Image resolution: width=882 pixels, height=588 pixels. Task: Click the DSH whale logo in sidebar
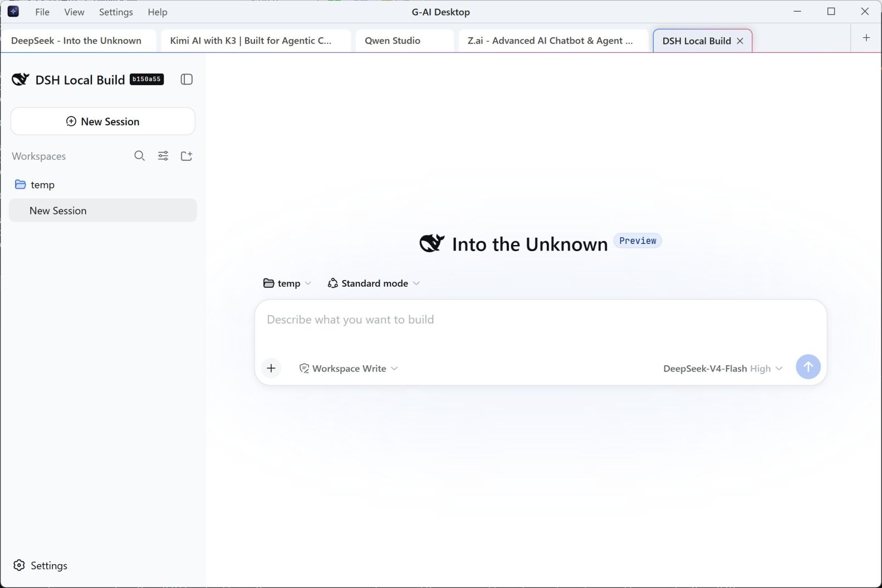[x=21, y=80]
